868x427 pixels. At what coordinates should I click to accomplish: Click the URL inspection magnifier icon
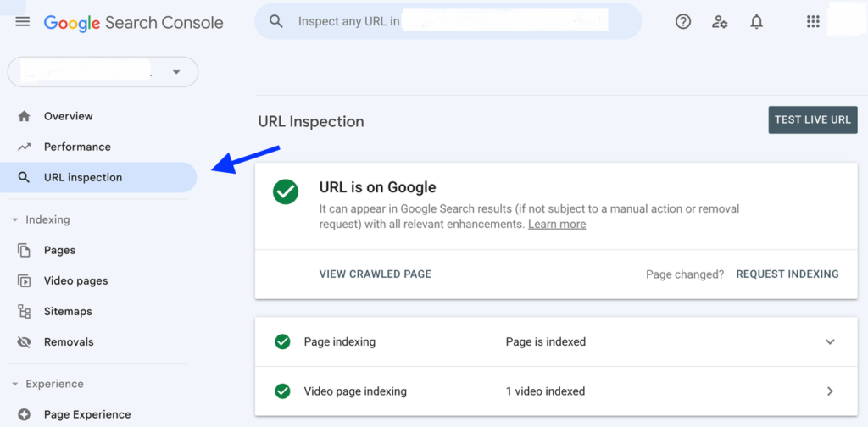(x=24, y=178)
